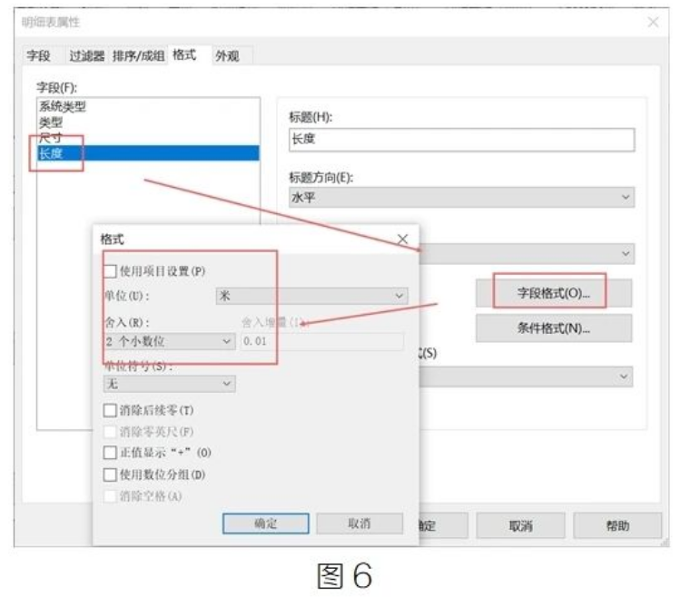Select the highlighted 长度 field row
The width and height of the screenshot is (700, 597).
pos(148,153)
